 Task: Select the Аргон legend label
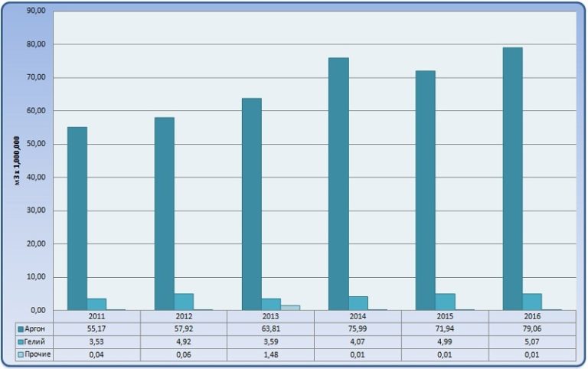(34, 329)
